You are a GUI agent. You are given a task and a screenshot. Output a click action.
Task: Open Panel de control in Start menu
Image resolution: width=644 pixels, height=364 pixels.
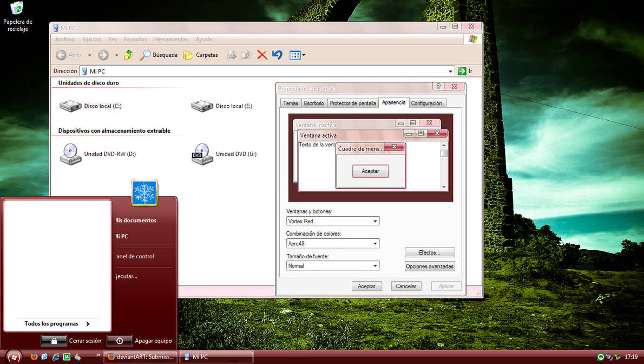pos(135,256)
